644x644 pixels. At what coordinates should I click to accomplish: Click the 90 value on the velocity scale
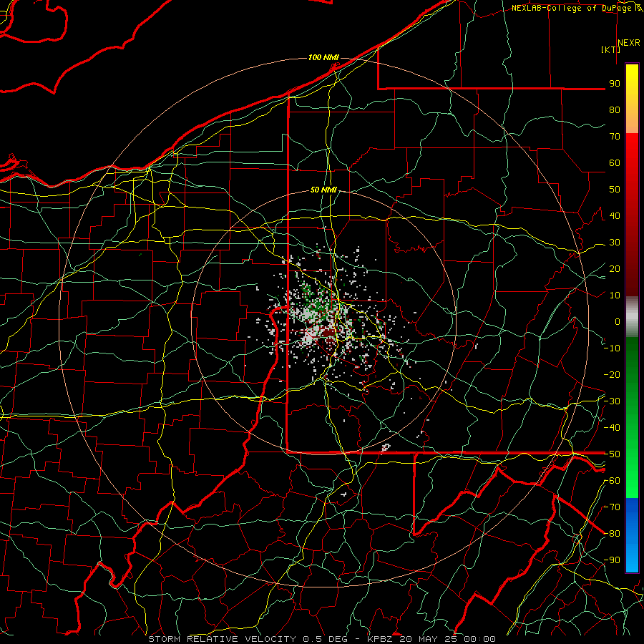pos(615,84)
